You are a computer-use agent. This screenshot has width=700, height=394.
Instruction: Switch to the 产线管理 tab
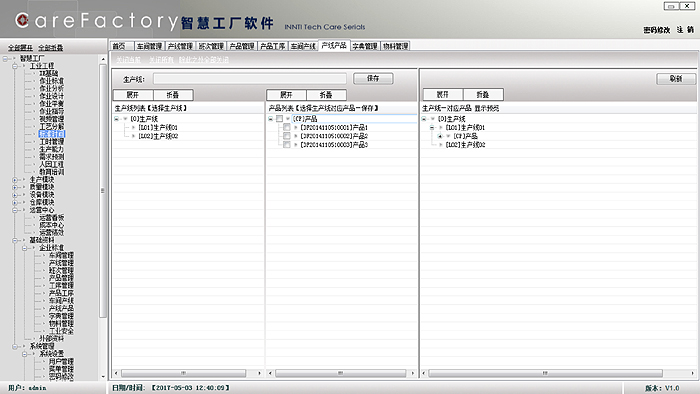point(180,46)
